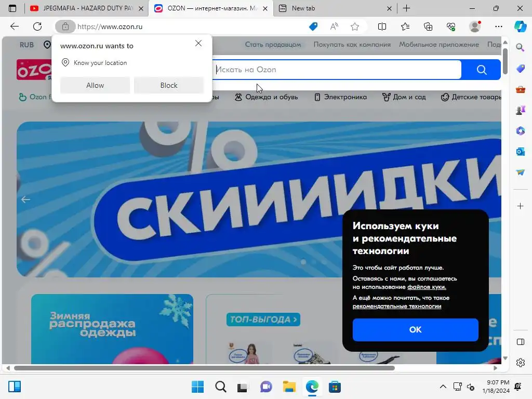Open Favorites list icon
Image resolution: width=532 pixels, height=399 pixels.
point(405,26)
